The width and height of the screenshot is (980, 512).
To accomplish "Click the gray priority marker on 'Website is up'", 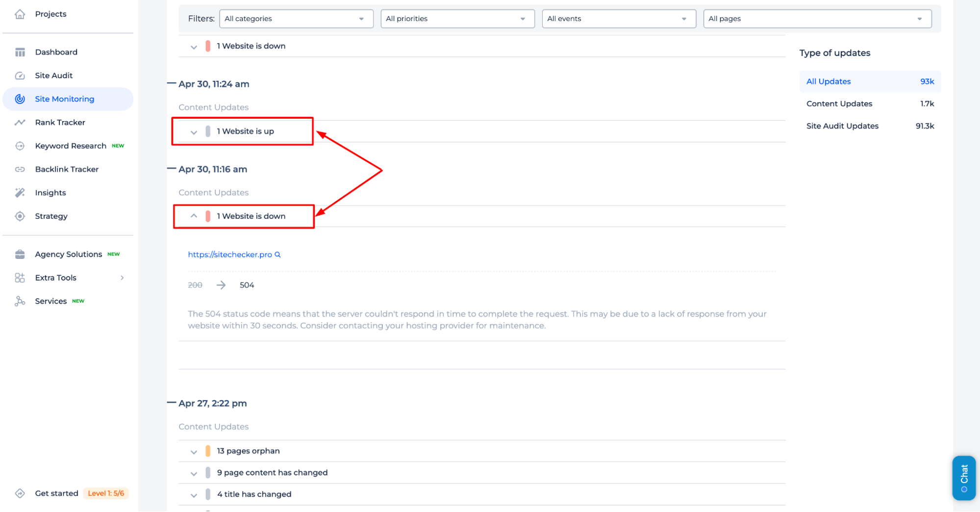I will (208, 131).
